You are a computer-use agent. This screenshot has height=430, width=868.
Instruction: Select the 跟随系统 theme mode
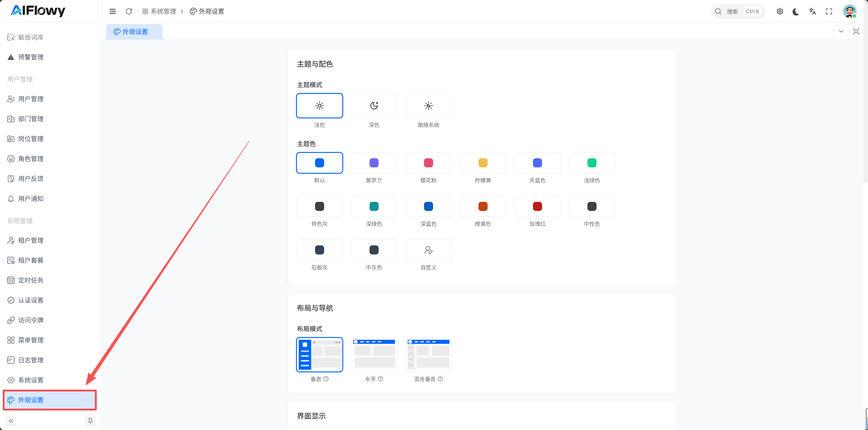tap(428, 106)
